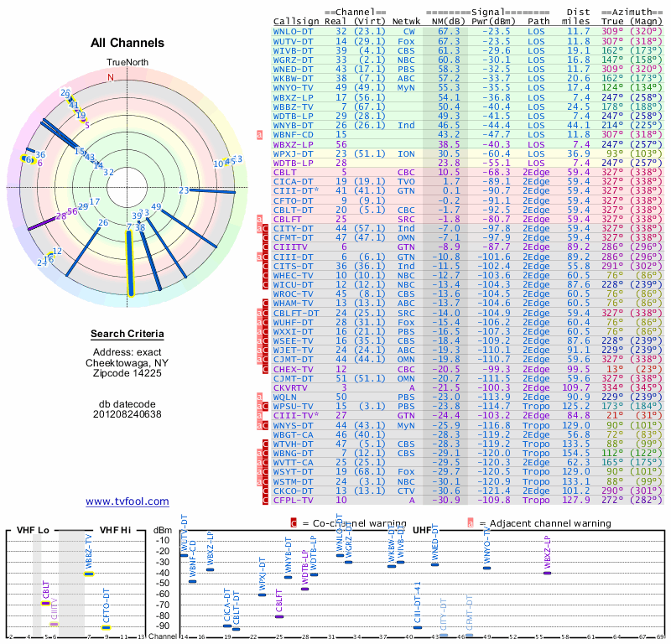Select WNYO-TV callsign text
671x644 pixels.
click(293, 88)
